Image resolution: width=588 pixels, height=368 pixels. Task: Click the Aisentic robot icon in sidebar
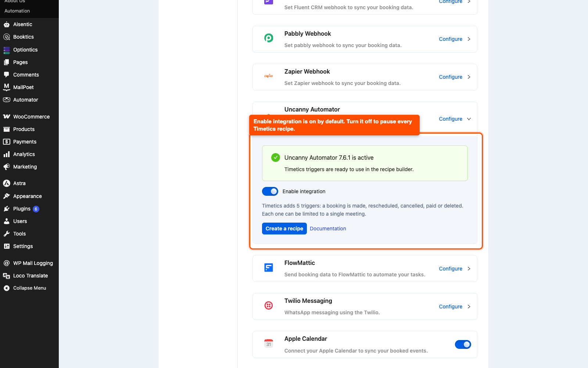[x=7, y=24]
